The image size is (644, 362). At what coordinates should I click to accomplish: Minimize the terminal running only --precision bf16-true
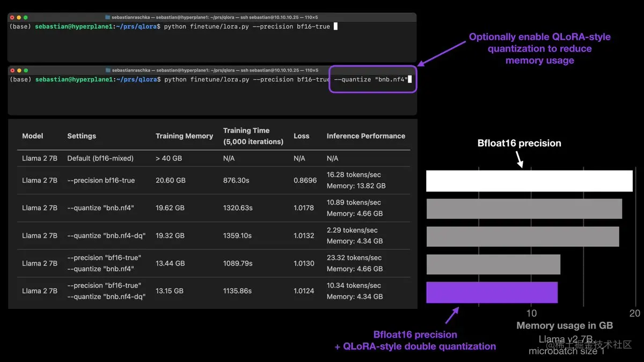[19, 18]
